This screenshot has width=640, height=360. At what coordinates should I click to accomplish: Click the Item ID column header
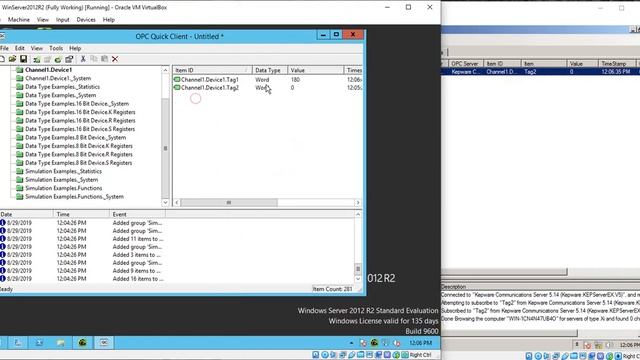tap(212, 70)
